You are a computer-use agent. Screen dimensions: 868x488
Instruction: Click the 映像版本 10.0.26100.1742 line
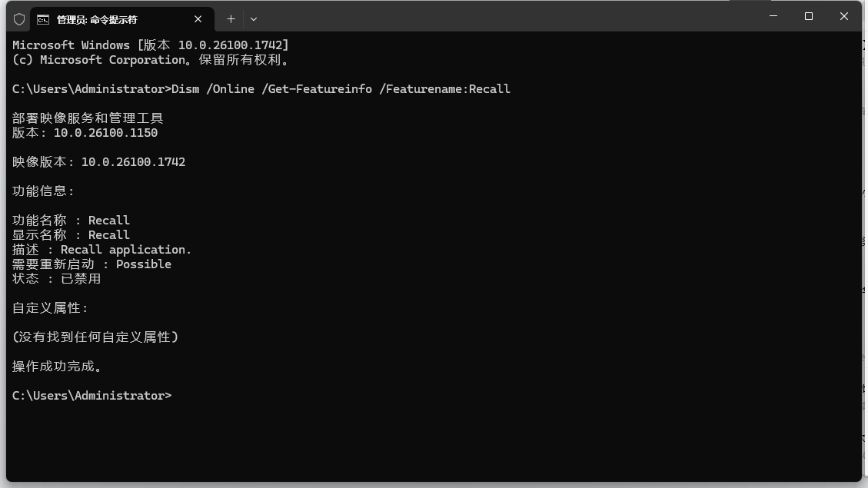pyautogui.click(x=98, y=162)
